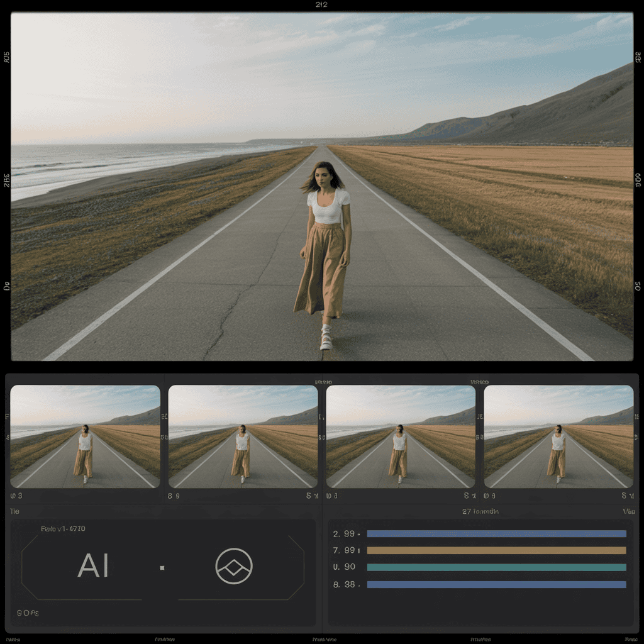Click the frame rate text at the AI panel's bottom-left

28,613
